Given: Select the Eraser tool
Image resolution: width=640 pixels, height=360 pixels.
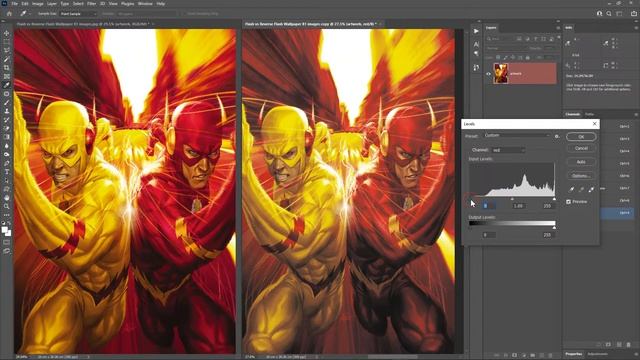Looking at the screenshot, I should [x=6, y=128].
